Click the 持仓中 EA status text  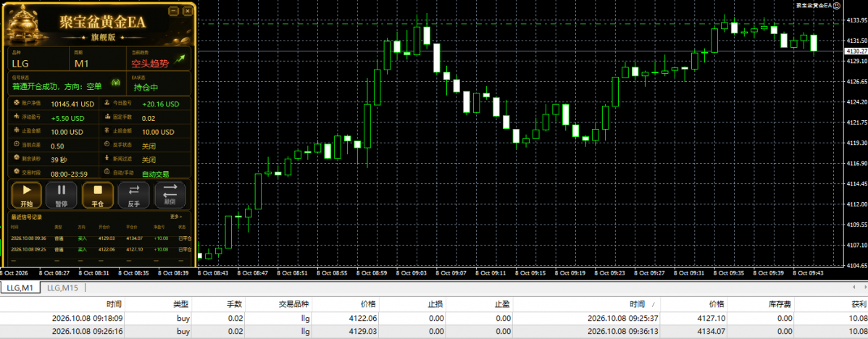[x=146, y=87]
